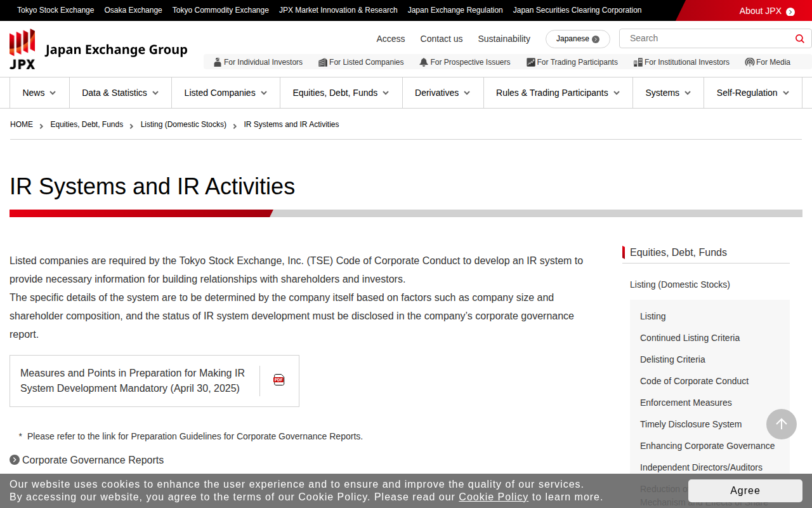812x508 pixels.
Task: Open the Derivatives dropdown menu
Action: point(442,93)
